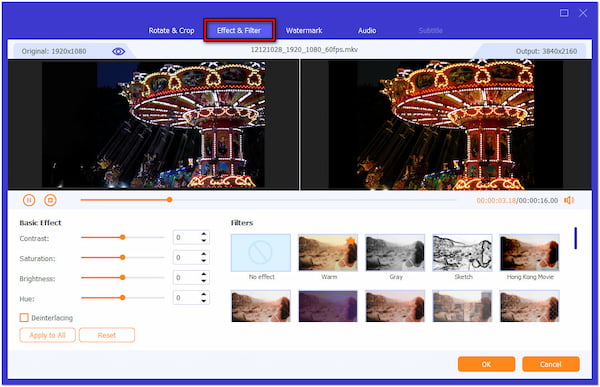Select the No effect filter
This screenshot has width=600, height=387.
261,253
